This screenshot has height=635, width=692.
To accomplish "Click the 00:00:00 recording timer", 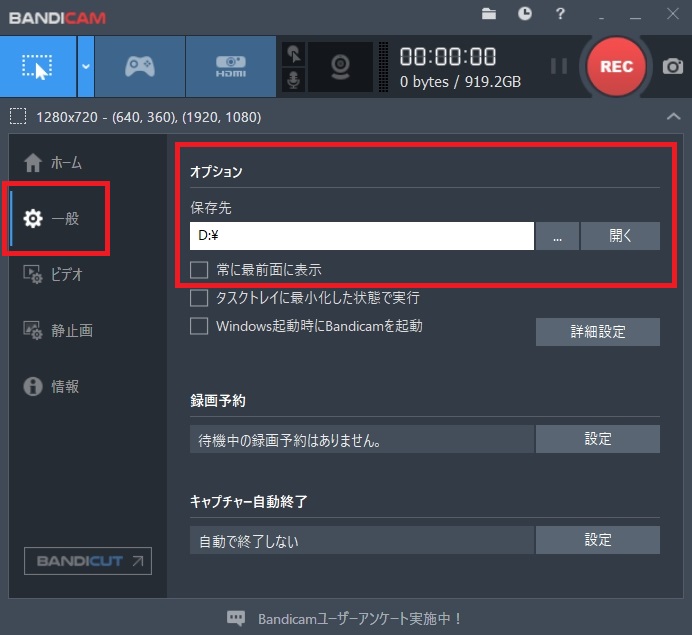I will (x=448, y=56).
